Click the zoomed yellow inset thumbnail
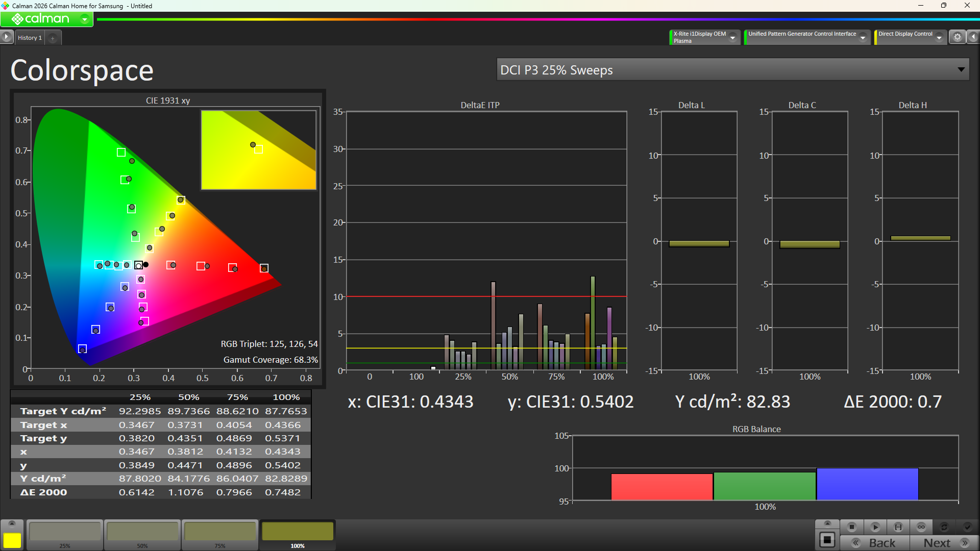Viewport: 980px width, 551px height. click(259, 150)
